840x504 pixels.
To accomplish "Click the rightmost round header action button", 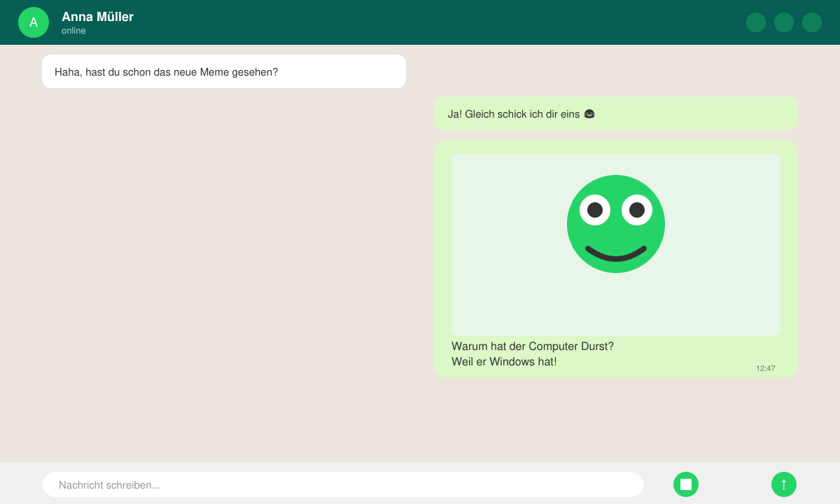I will pyautogui.click(x=812, y=22).
